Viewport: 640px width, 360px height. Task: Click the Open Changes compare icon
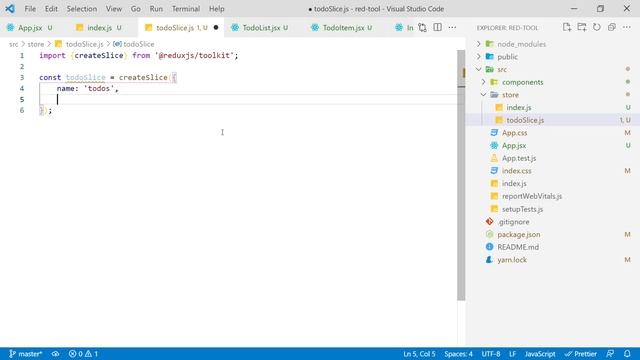tap(422, 27)
